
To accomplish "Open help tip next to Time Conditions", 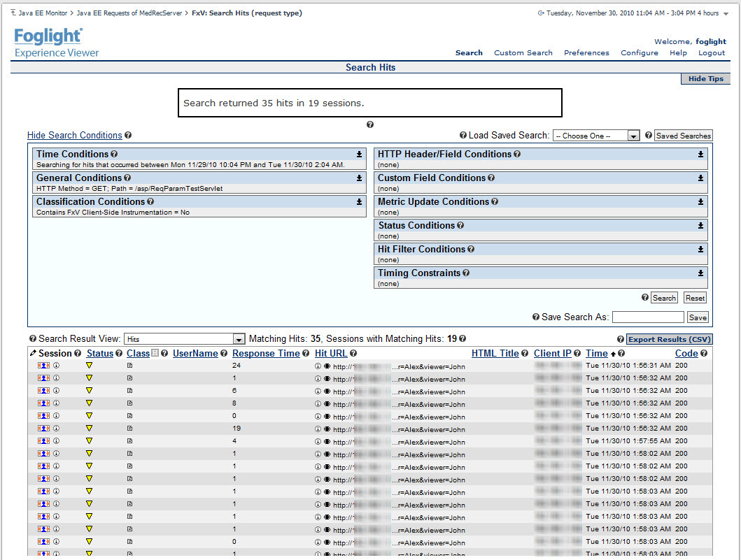I will (x=114, y=155).
